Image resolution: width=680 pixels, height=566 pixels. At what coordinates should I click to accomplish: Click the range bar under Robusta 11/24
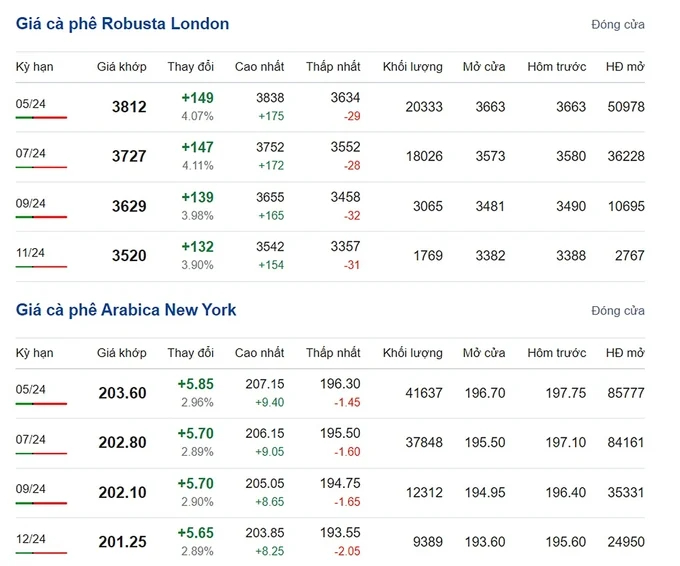click(41, 266)
